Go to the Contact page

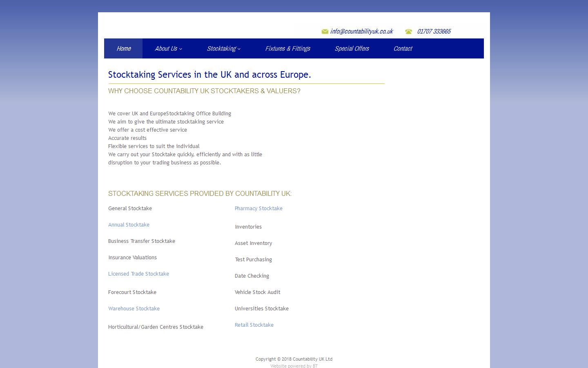(x=403, y=48)
